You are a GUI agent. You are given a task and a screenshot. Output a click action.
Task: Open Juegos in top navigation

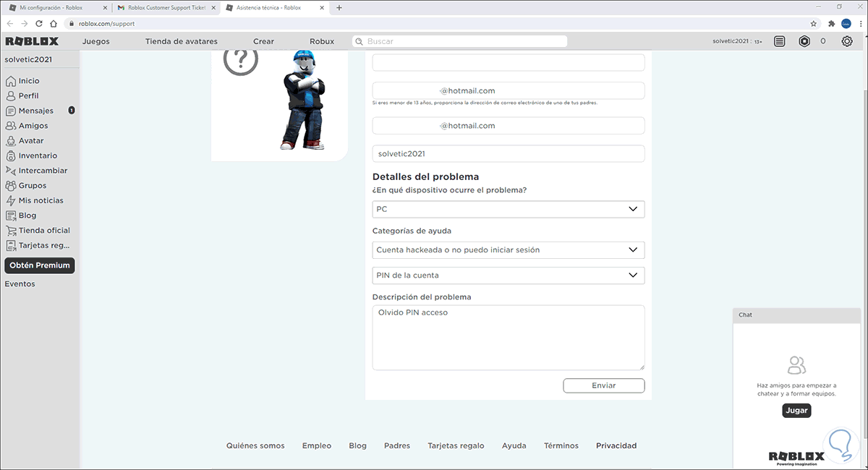96,41
